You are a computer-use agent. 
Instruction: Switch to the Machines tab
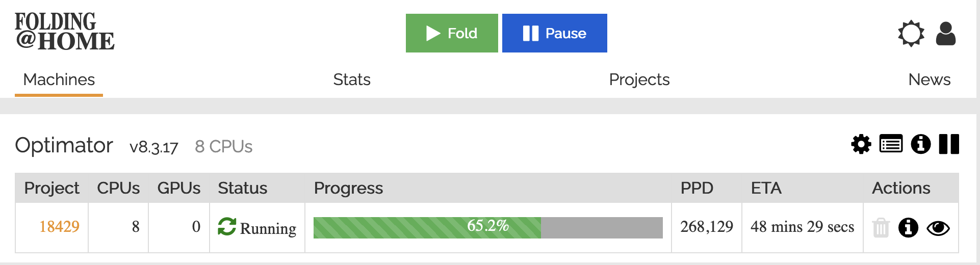pyautogui.click(x=59, y=79)
